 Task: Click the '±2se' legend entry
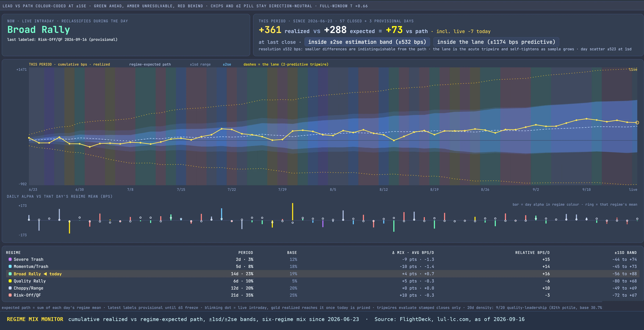227,65
